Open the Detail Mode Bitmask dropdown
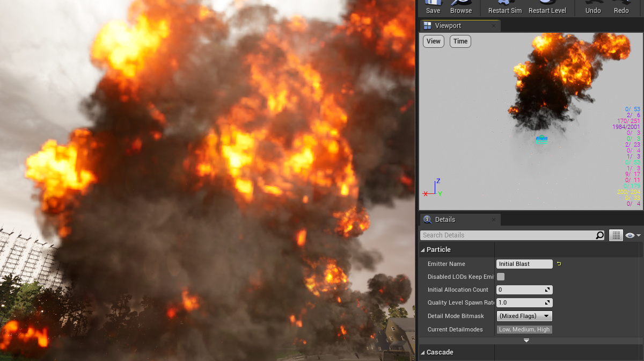 pyautogui.click(x=524, y=316)
